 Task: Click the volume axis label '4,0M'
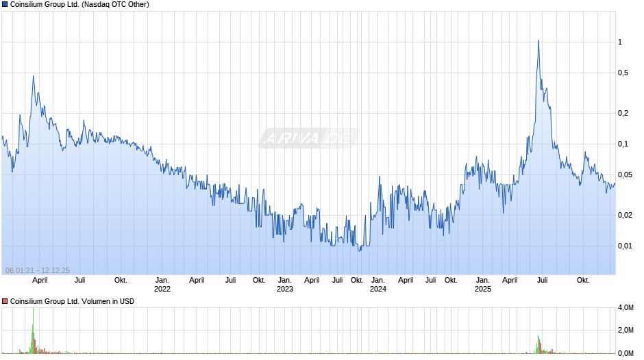point(626,307)
